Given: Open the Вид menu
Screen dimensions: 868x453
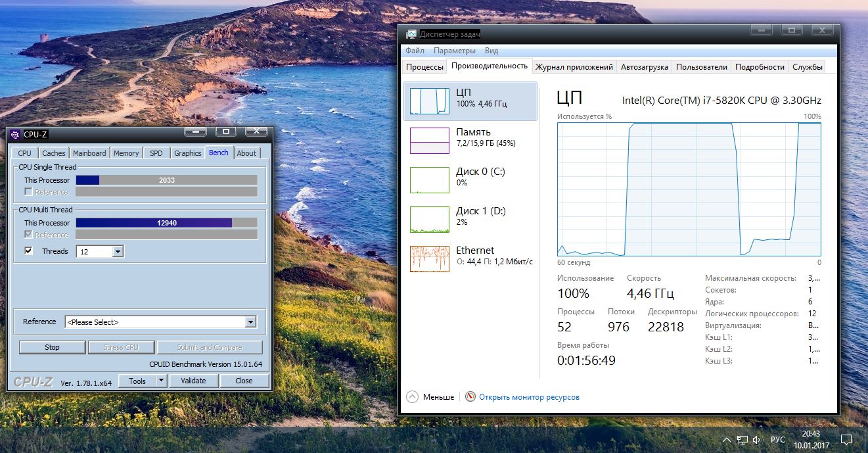Looking at the screenshot, I should (491, 51).
